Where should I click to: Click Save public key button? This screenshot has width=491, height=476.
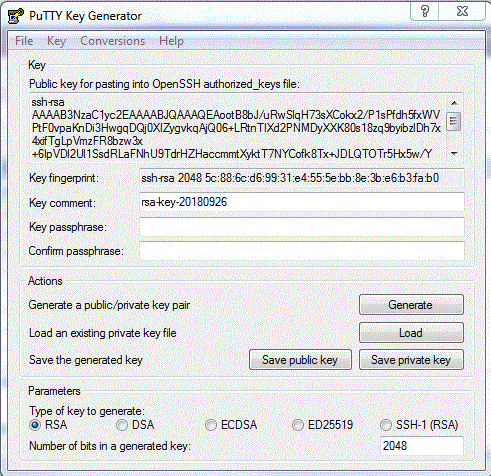point(300,360)
